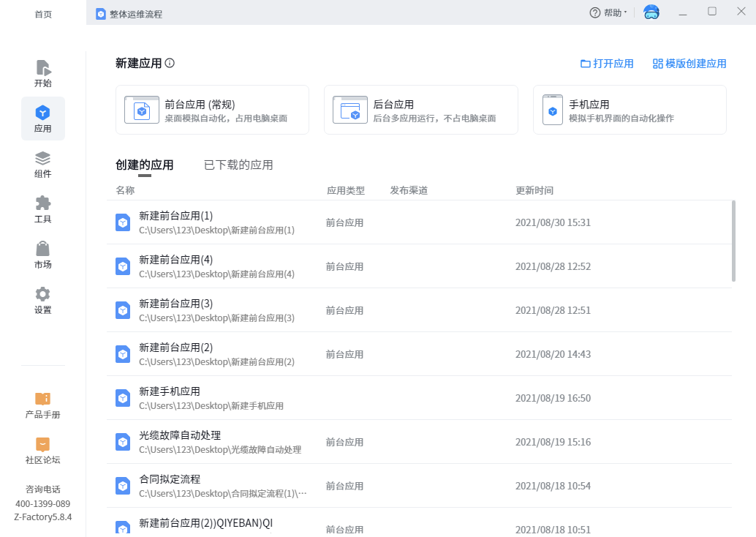Click the info icon beside 新建应用

tap(170, 64)
